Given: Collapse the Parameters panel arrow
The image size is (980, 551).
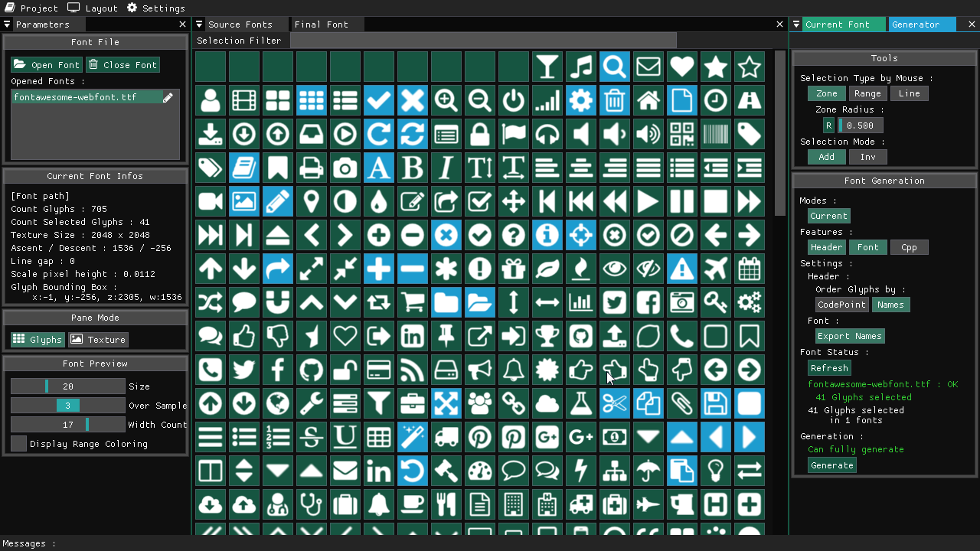Looking at the screenshot, I should pos(8,24).
